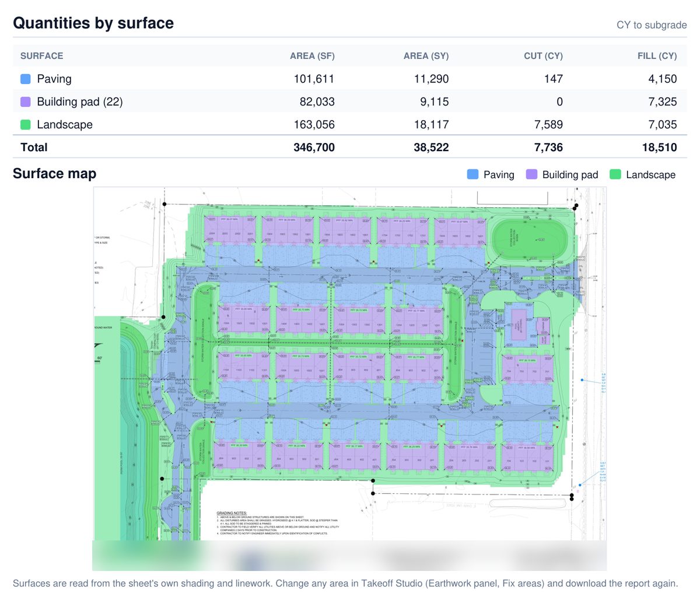Click the 'Landscape' legend label above map

pyautogui.click(x=650, y=175)
